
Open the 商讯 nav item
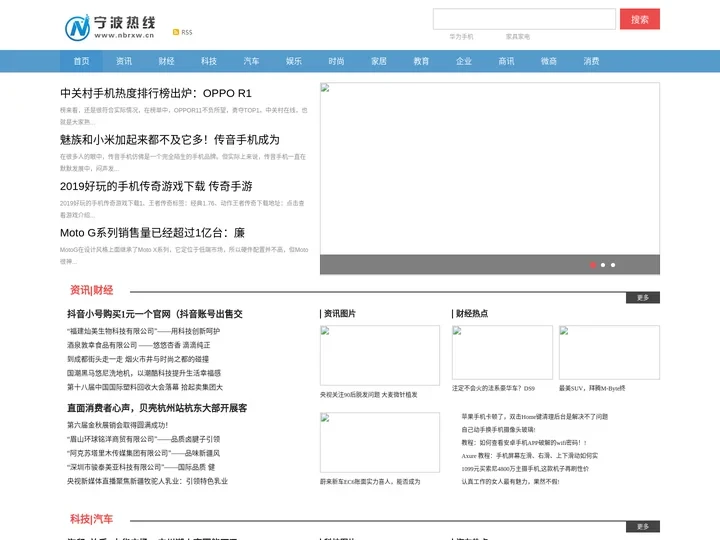click(x=506, y=61)
